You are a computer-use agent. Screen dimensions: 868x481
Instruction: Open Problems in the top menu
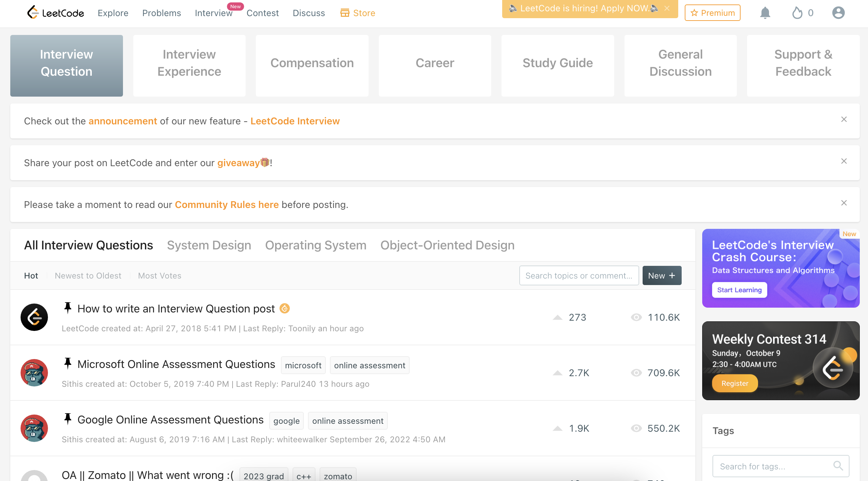[x=161, y=13]
